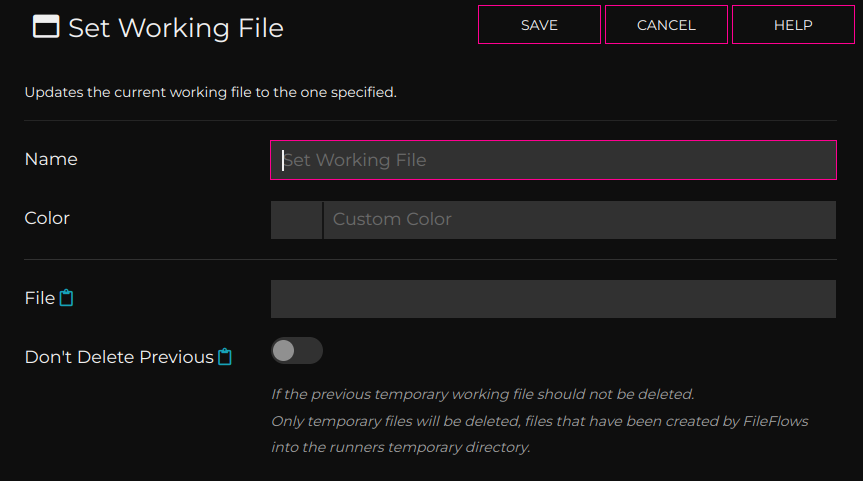Cancel the Set Working File dialog

pyautogui.click(x=666, y=25)
